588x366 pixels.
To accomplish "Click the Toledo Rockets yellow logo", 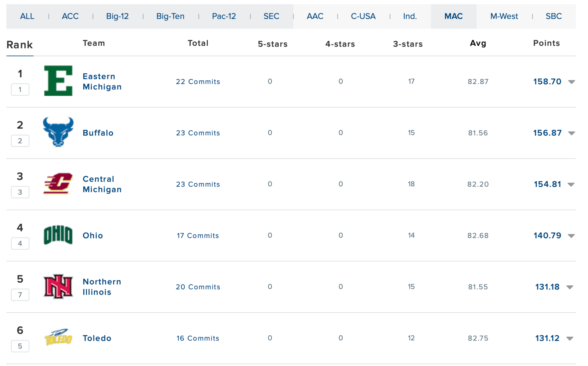I will point(58,337).
